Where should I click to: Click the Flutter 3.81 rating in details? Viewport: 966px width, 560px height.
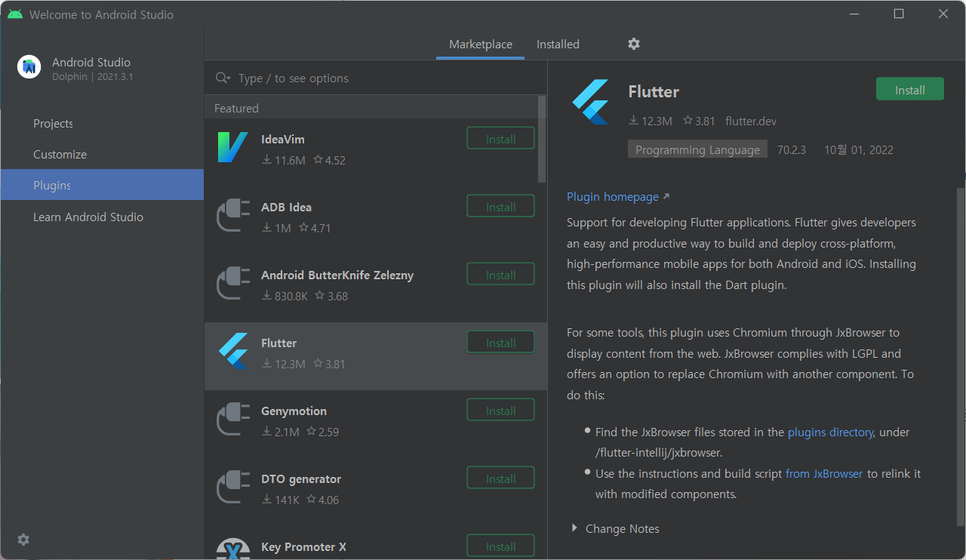[x=699, y=121]
